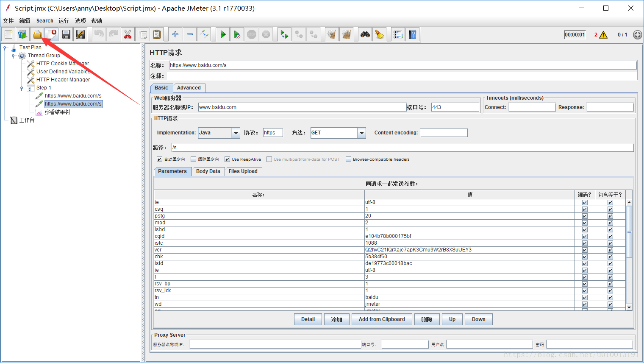Create a new test plan file

[8, 34]
